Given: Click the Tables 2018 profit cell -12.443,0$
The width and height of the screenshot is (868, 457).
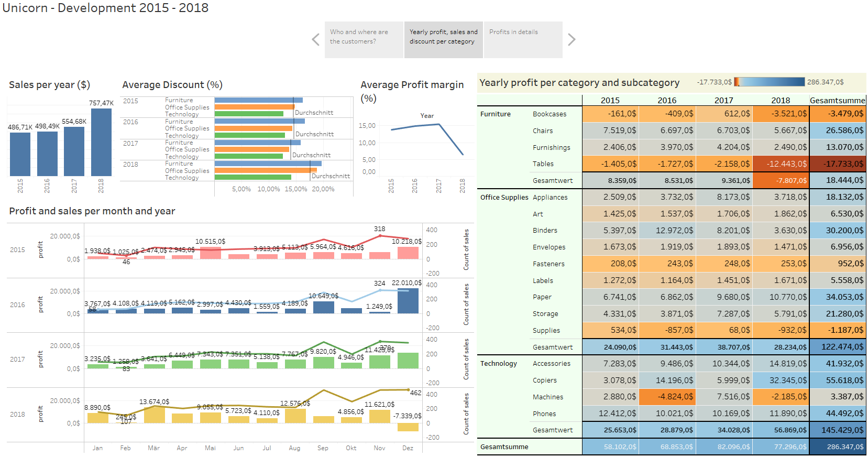Looking at the screenshot, I should pyautogui.click(x=781, y=164).
